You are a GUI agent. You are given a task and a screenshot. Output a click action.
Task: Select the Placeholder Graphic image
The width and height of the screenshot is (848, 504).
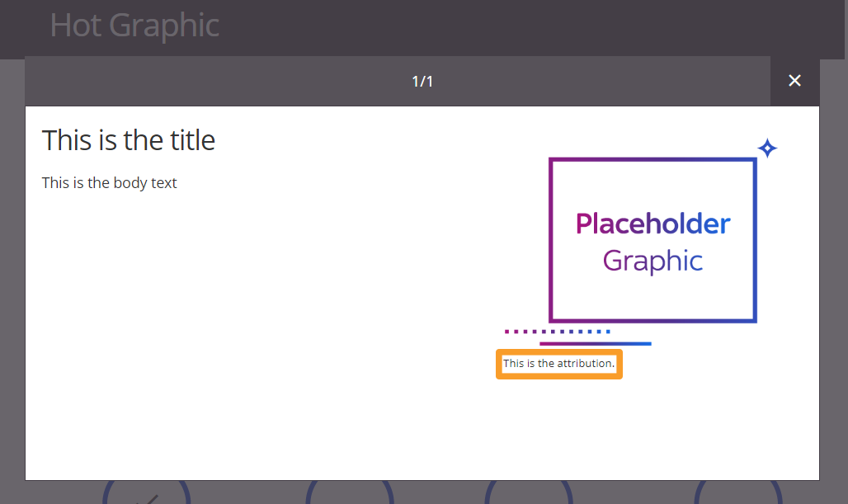coord(652,240)
